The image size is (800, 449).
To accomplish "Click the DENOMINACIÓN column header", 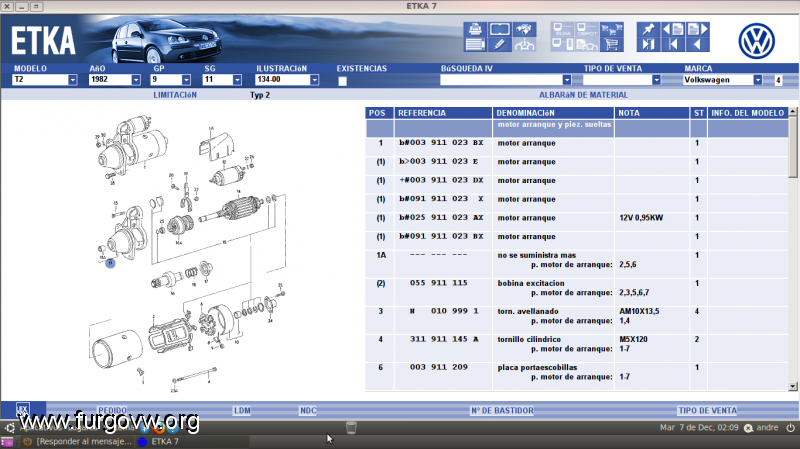I will 553,113.
